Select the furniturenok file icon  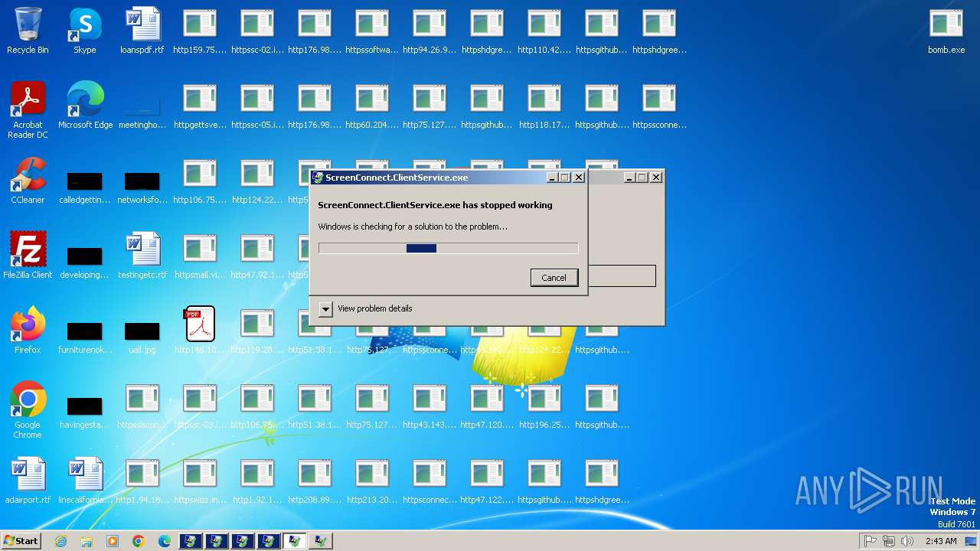tap(85, 337)
